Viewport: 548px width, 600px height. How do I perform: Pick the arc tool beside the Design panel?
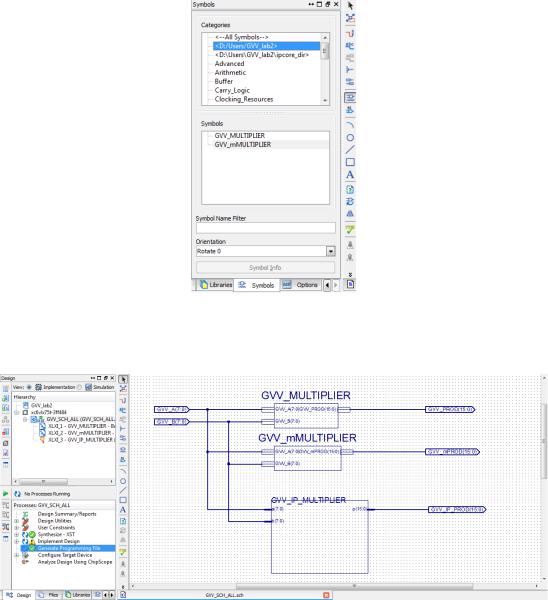(x=123, y=470)
